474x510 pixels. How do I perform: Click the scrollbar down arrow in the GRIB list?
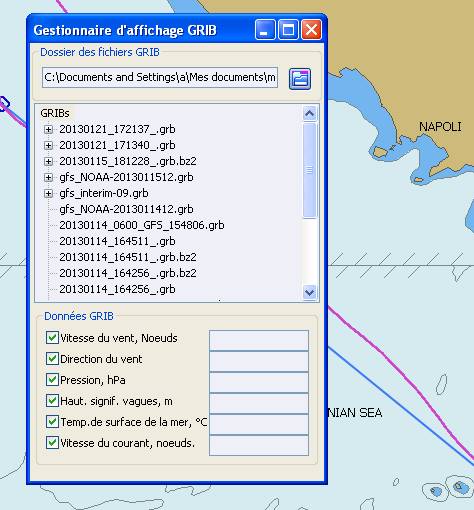coord(310,293)
